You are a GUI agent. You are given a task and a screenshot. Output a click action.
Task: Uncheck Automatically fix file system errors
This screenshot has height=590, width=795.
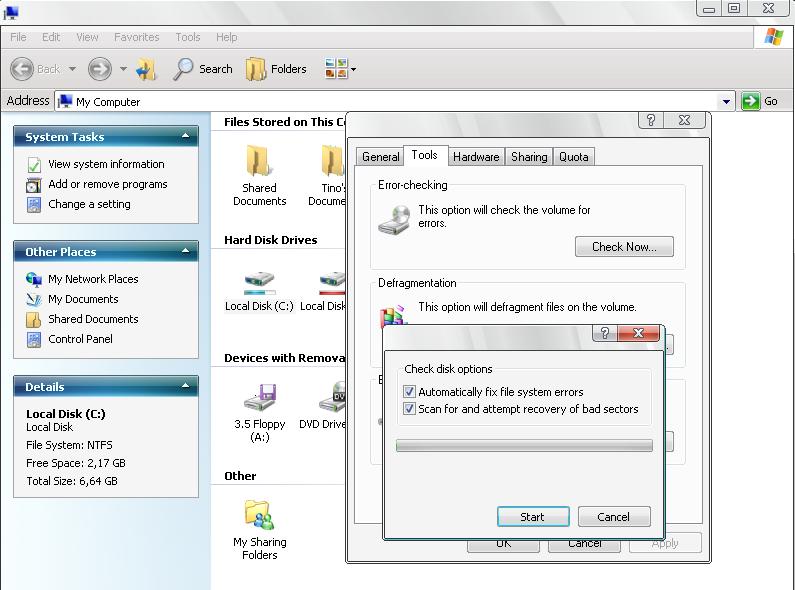409,392
